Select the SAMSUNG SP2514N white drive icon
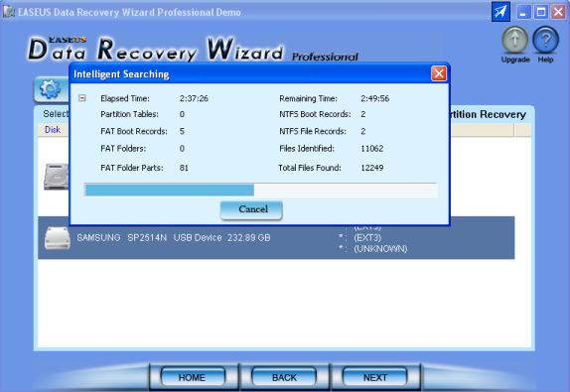Image resolution: width=570 pixels, height=392 pixels. click(x=57, y=238)
